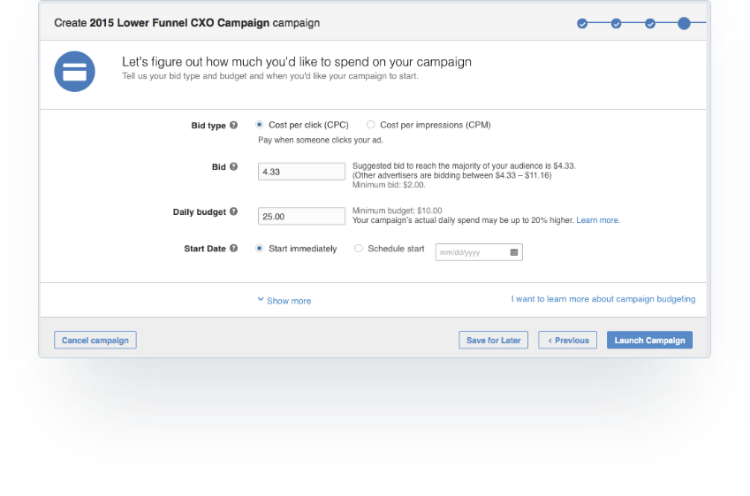
Task: Open the Learn more link
Action: coord(598,220)
